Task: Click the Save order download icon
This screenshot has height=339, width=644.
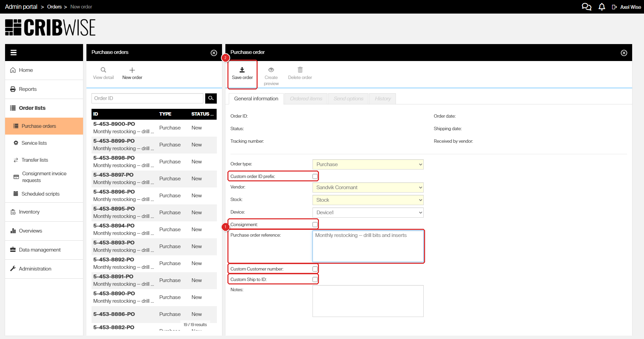Action: (242, 70)
